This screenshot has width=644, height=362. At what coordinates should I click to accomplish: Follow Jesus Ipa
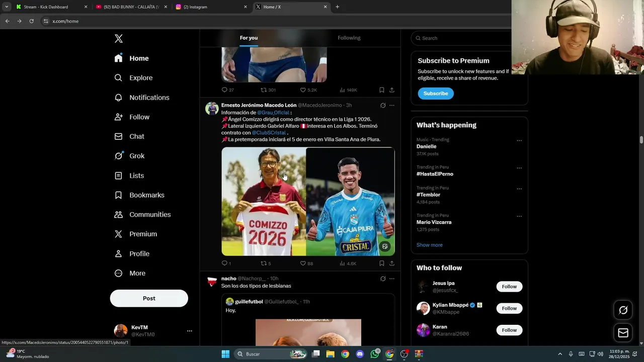pos(509,287)
